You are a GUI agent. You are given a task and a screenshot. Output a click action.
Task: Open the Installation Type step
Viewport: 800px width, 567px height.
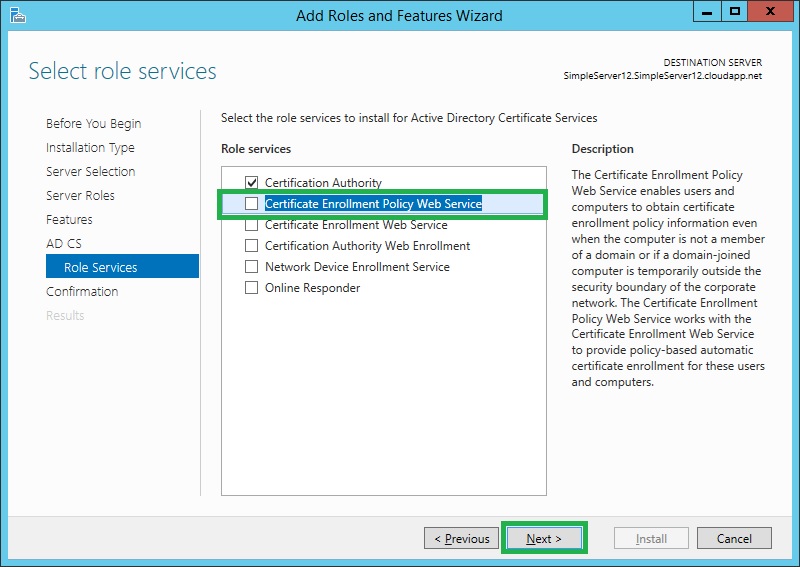click(x=90, y=148)
